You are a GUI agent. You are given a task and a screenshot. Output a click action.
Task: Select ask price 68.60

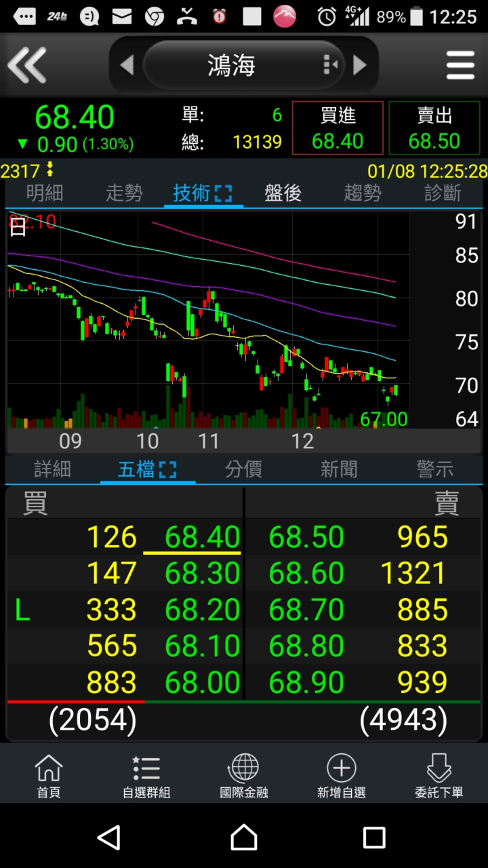pos(306,574)
